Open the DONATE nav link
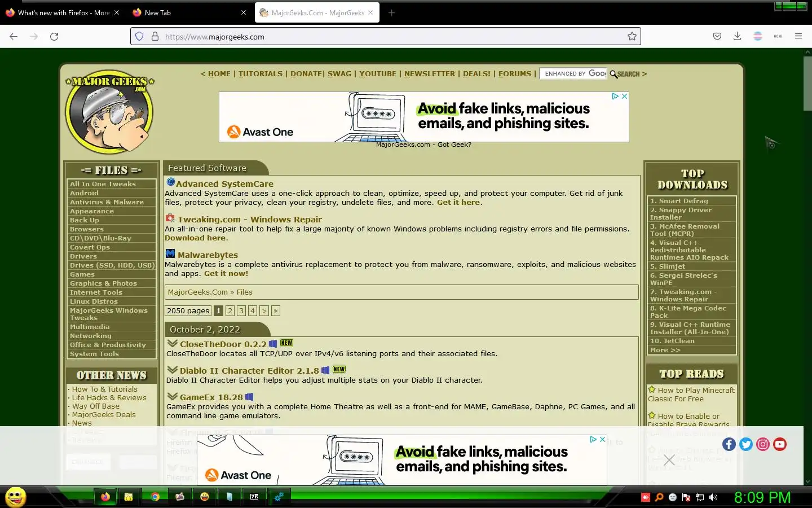The height and width of the screenshot is (508, 812). click(306, 73)
